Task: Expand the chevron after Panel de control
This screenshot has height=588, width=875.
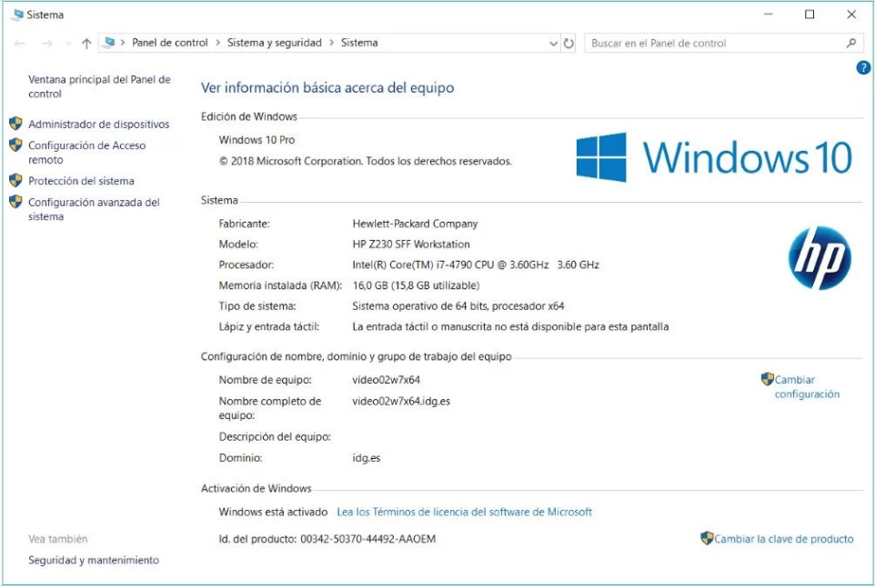Action: pyautogui.click(x=217, y=43)
